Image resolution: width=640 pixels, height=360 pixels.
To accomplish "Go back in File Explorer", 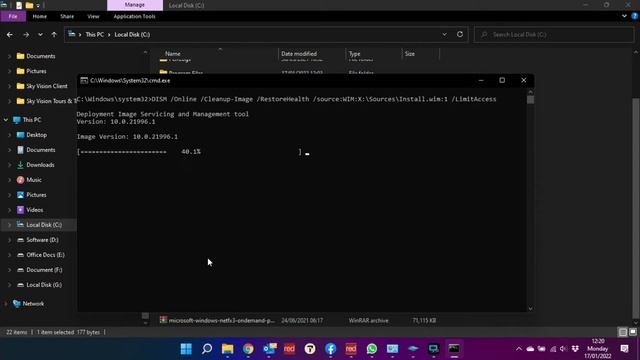I will point(10,35).
